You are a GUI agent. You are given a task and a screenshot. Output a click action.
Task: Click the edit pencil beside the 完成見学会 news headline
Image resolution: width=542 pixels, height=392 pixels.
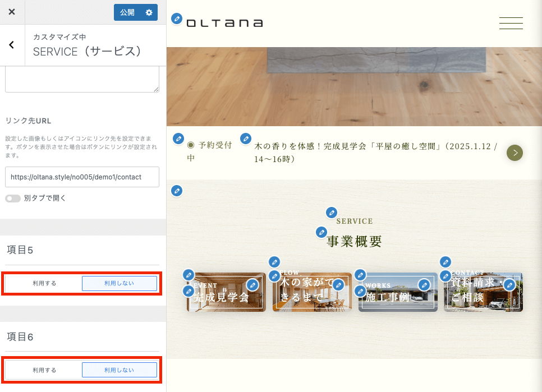click(x=246, y=139)
